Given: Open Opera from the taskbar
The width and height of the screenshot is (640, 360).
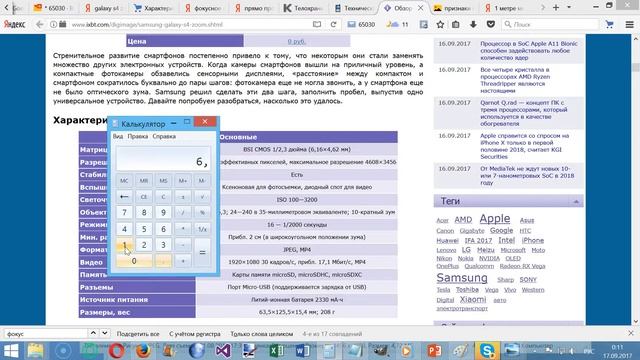Looking at the screenshot, I should pyautogui.click(x=117, y=351).
